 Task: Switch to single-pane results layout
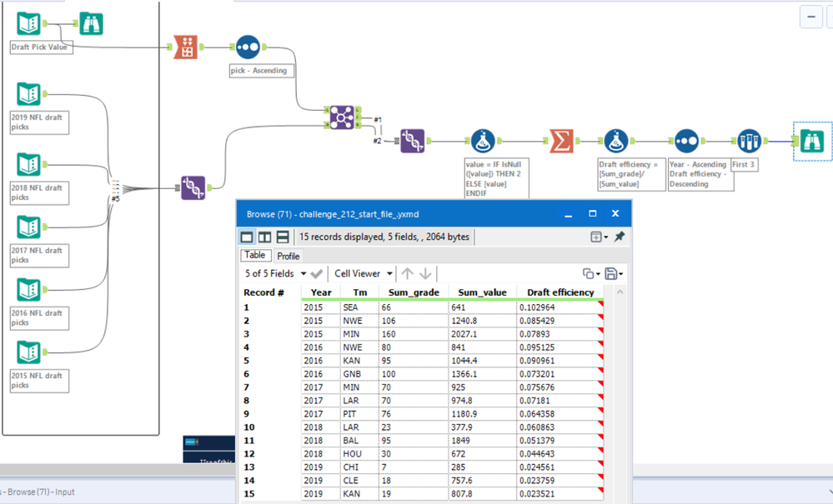[247, 237]
